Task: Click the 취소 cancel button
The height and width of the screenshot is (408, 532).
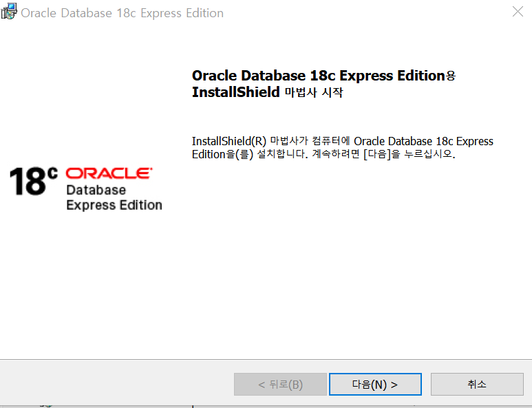Action: [477, 384]
